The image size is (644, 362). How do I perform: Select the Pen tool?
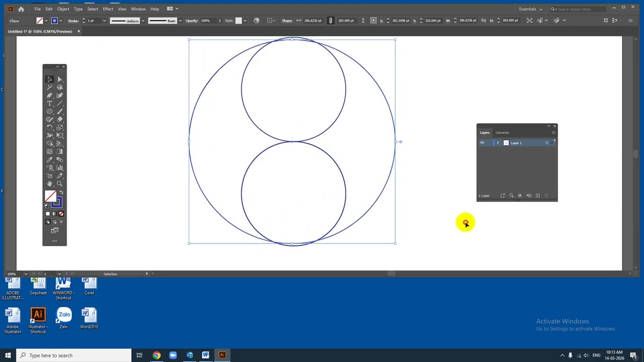pyautogui.click(x=49, y=96)
